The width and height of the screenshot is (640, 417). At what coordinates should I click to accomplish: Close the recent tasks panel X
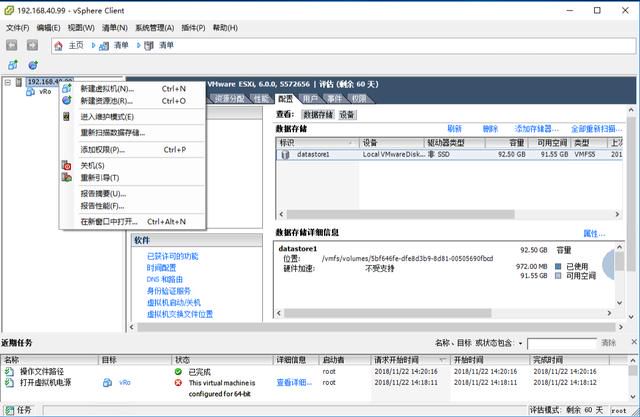[x=634, y=342]
